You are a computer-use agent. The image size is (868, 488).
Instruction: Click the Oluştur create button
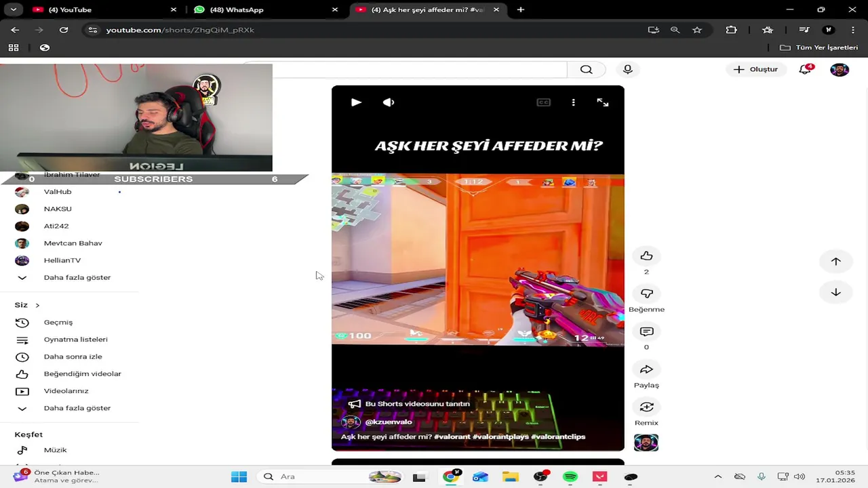coord(756,69)
